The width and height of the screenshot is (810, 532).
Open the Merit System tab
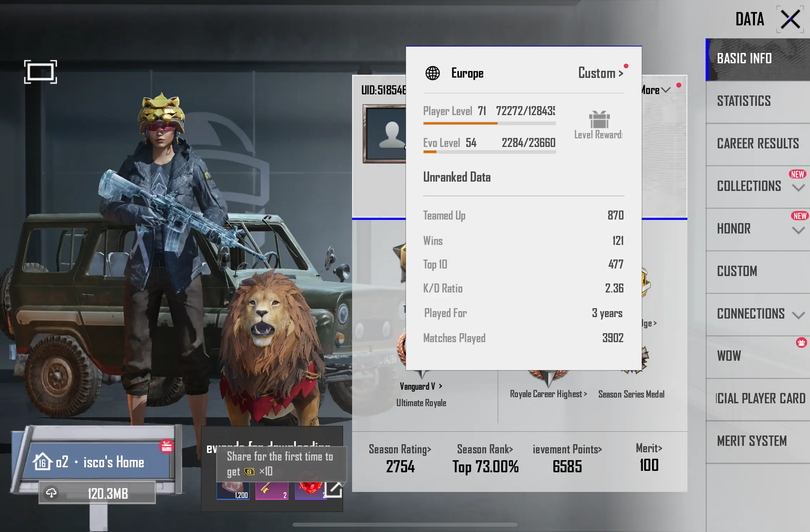(x=752, y=441)
